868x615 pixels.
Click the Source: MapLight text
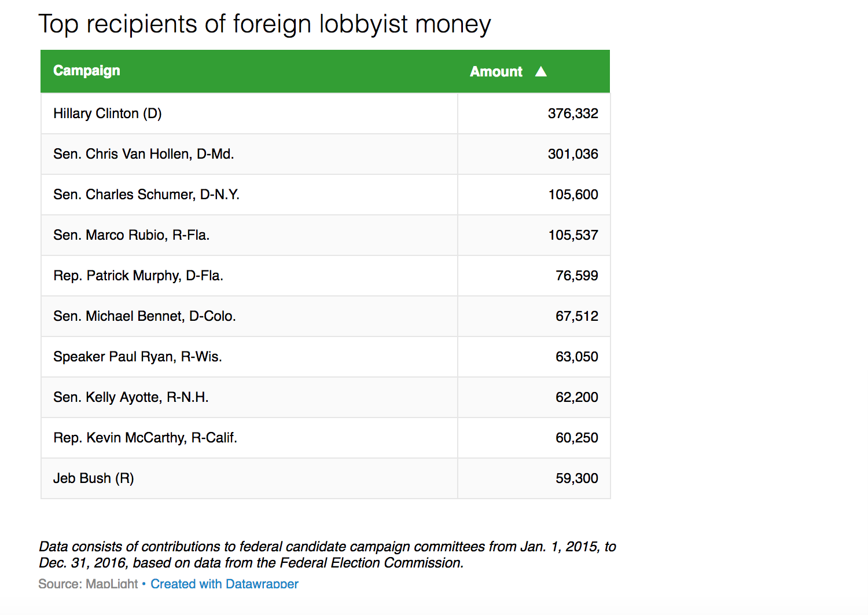pyautogui.click(x=88, y=584)
